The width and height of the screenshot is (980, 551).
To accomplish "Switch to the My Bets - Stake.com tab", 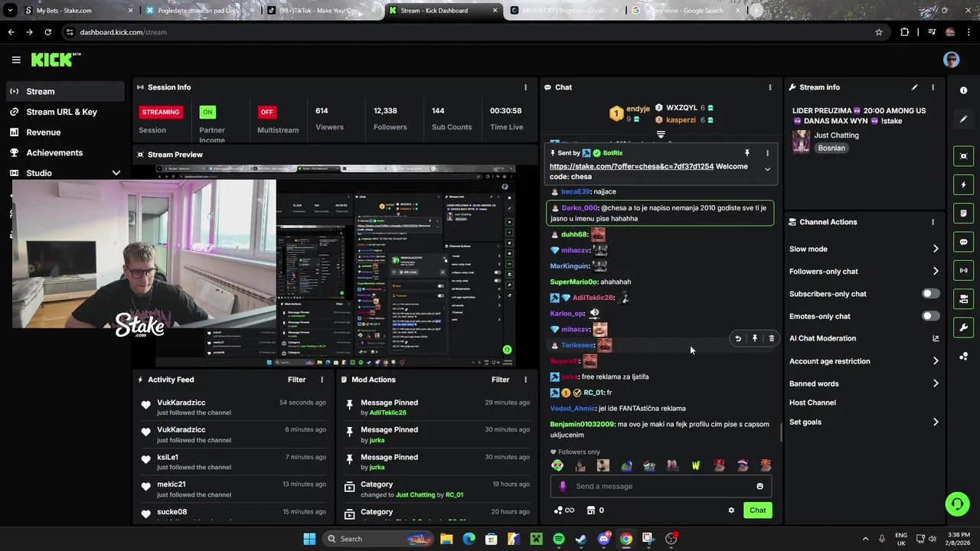I will [x=80, y=11].
